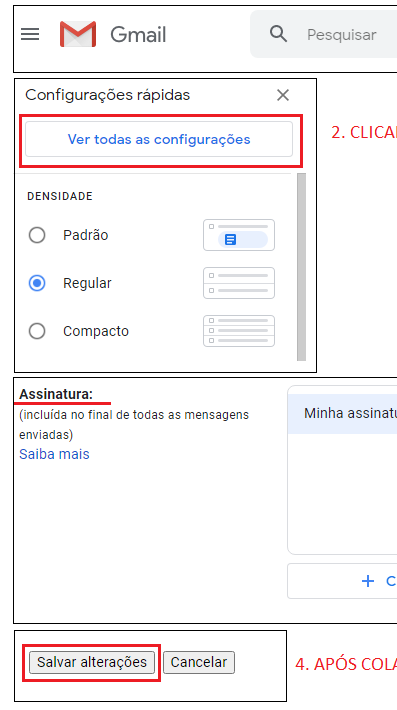Open Ver todas as configurações
This screenshot has height=710, width=397.
159,139
